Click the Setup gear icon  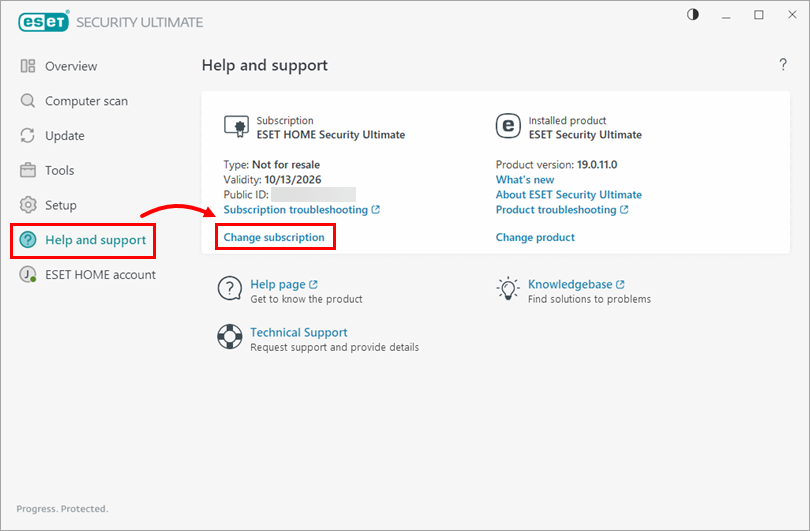(x=28, y=205)
